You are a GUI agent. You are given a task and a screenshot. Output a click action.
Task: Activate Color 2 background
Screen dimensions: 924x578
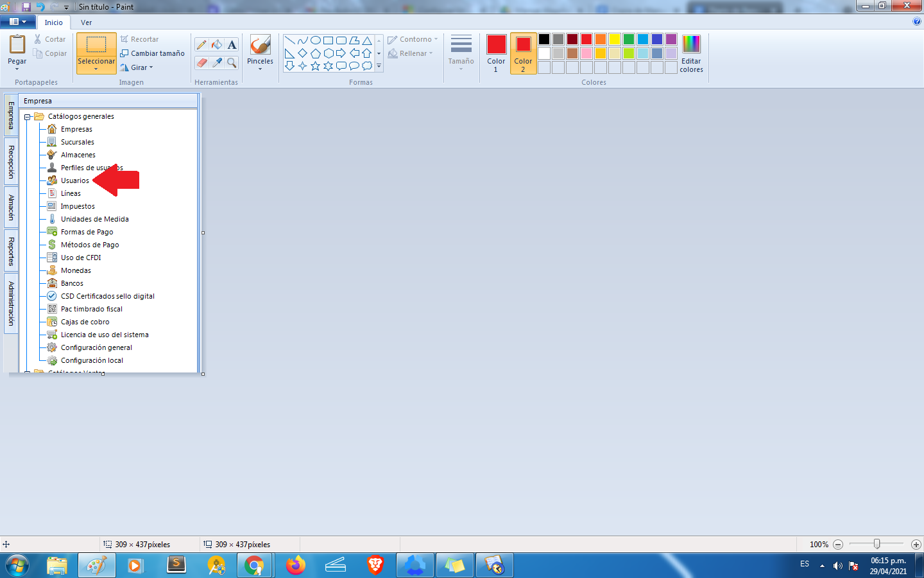click(523, 54)
